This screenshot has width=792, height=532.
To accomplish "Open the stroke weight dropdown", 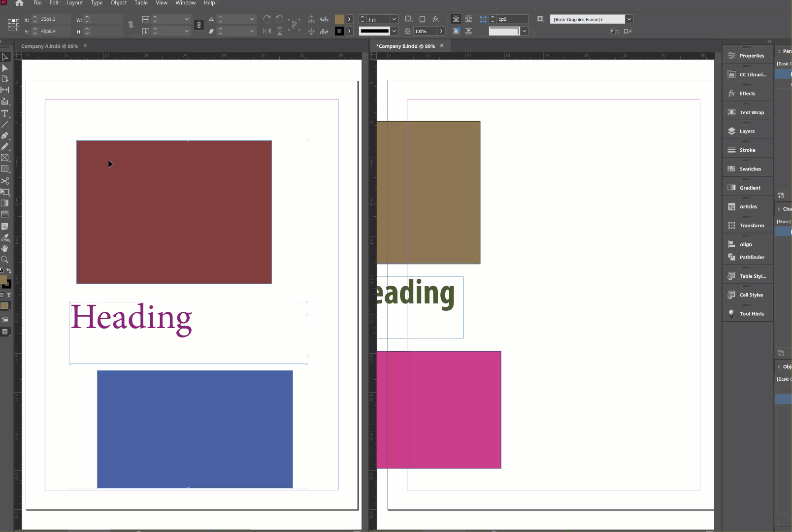I will pos(394,19).
